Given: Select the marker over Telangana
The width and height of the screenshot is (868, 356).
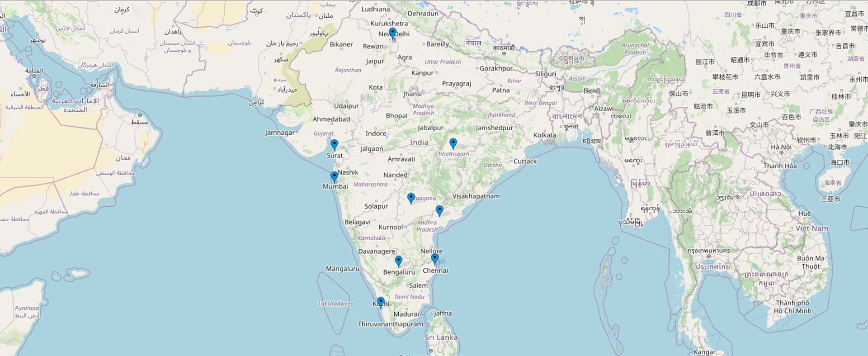Looking at the screenshot, I should pyautogui.click(x=410, y=198).
